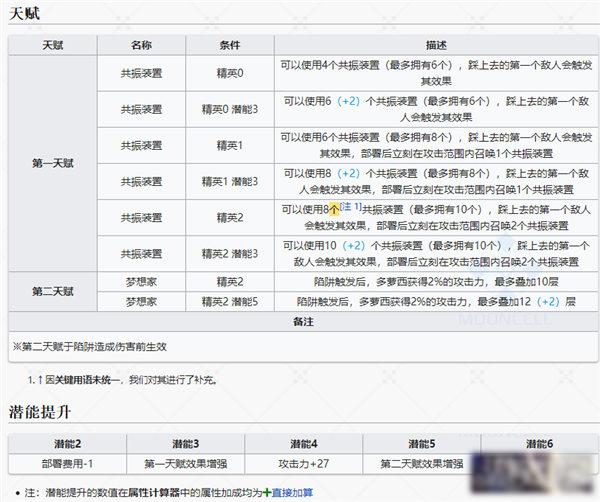Viewport: 600px width, 502px height.
Task: Click the 精英1 潜能3 condition cell
Action: pos(230,181)
